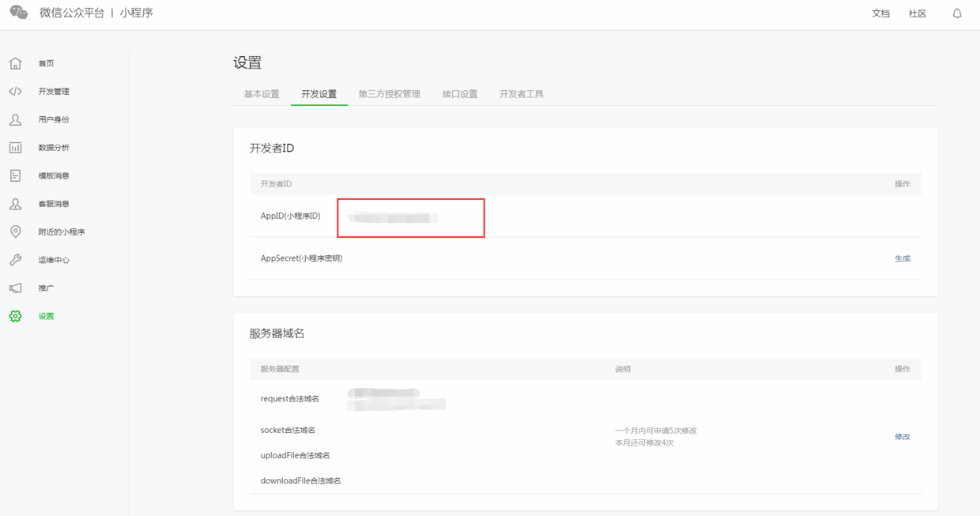
Task: Click the request合法域名 label
Action: 290,399
